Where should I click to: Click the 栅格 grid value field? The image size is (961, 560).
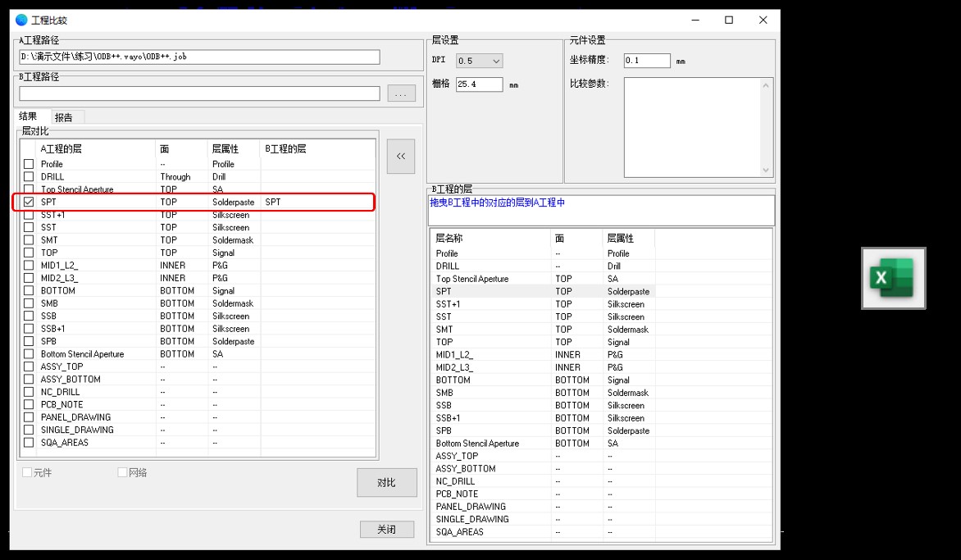pyautogui.click(x=479, y=84)
